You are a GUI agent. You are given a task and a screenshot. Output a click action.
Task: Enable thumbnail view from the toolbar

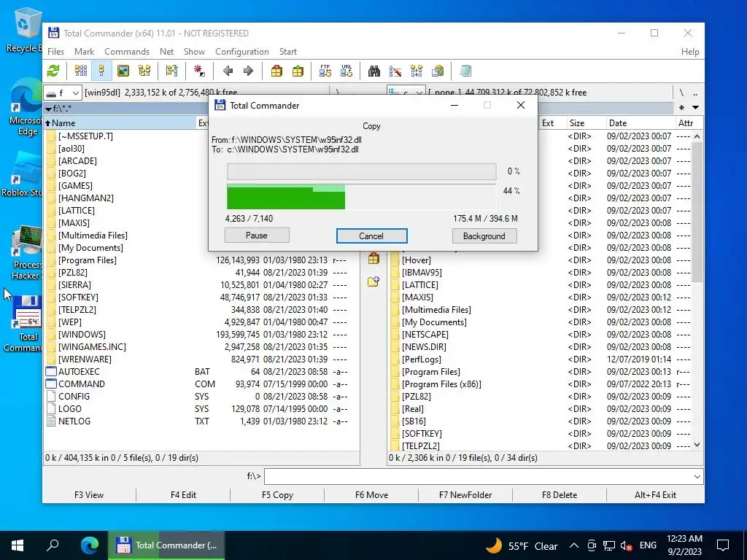[123, 71]
